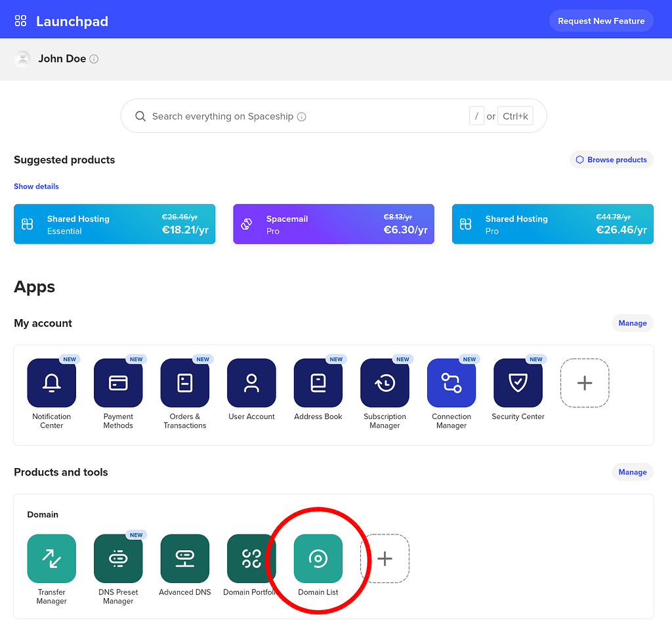Open the Domain List app
This screenshot has width=672, height=633.
point(318,559)
